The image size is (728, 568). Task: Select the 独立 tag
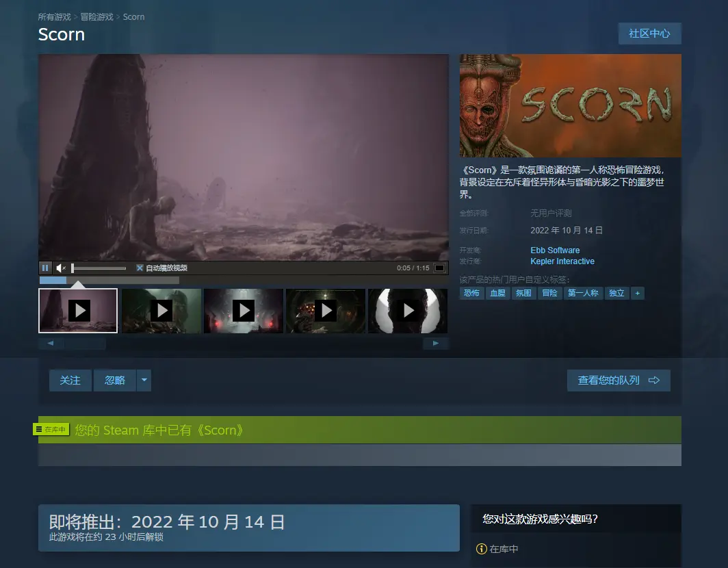[616, 293]
